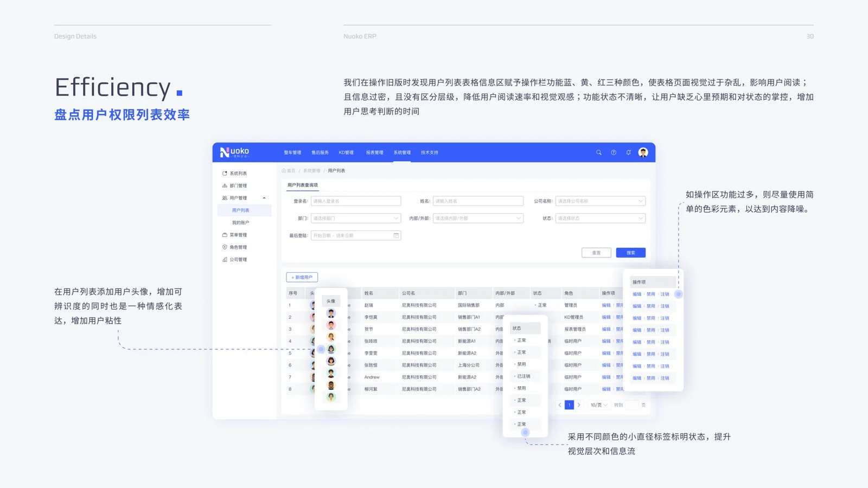
Task: Open the 状态 filter dropdown
Action: tap(601, 219)
